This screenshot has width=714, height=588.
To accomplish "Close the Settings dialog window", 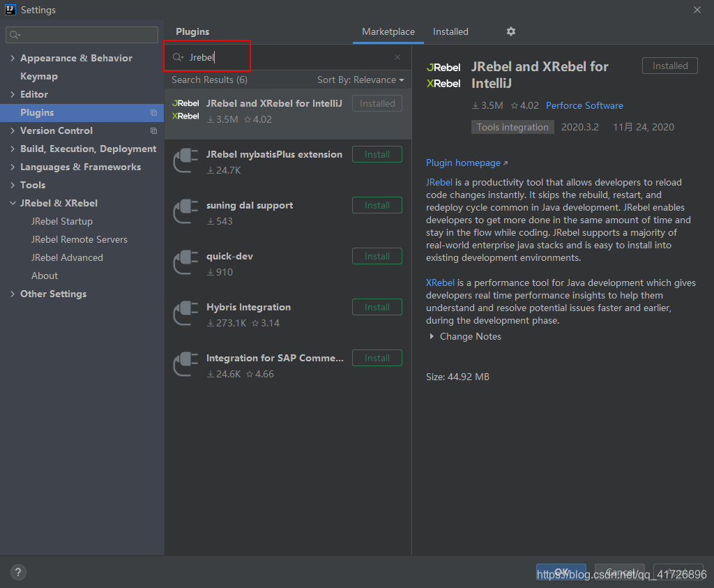I will (x=697, y=10).
